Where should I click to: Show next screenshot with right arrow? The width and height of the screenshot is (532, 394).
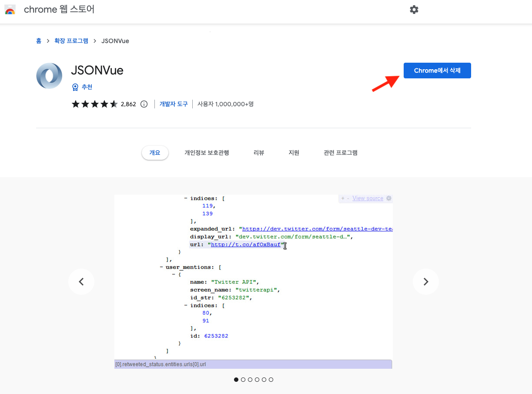pos(426,282)
